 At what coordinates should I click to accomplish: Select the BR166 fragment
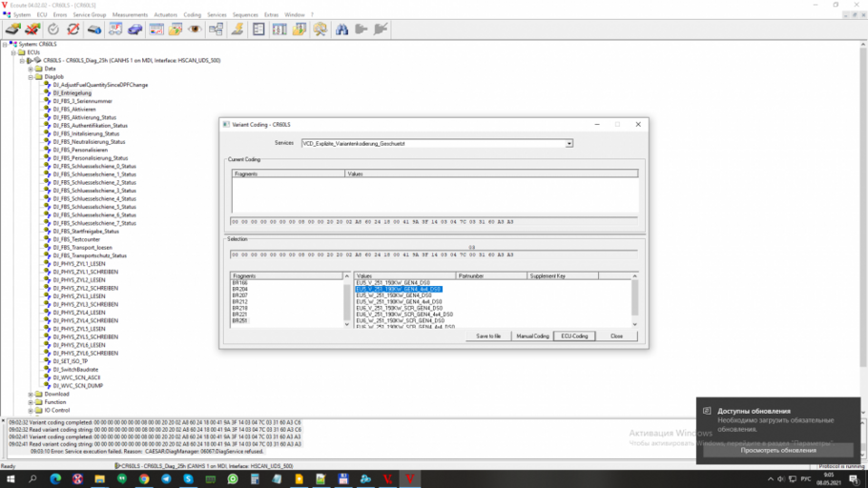point(239,283)
